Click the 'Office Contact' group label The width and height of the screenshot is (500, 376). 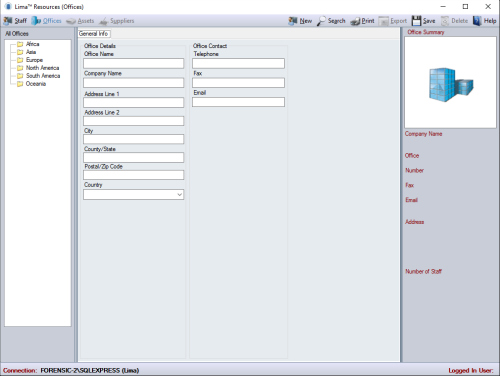tap(210, 46)
